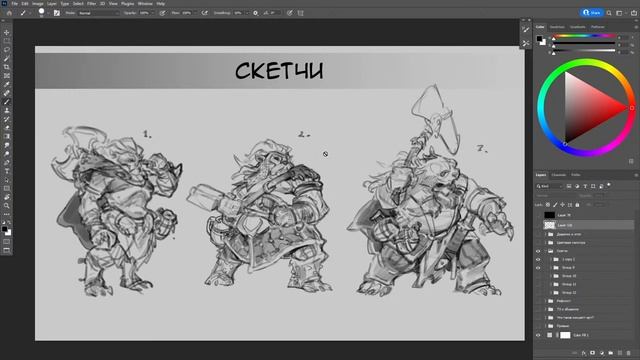Viewport: 640px width, 360px height.
Task: Toggle layer filter on/off switch
Action: click(x=609, y=185)
